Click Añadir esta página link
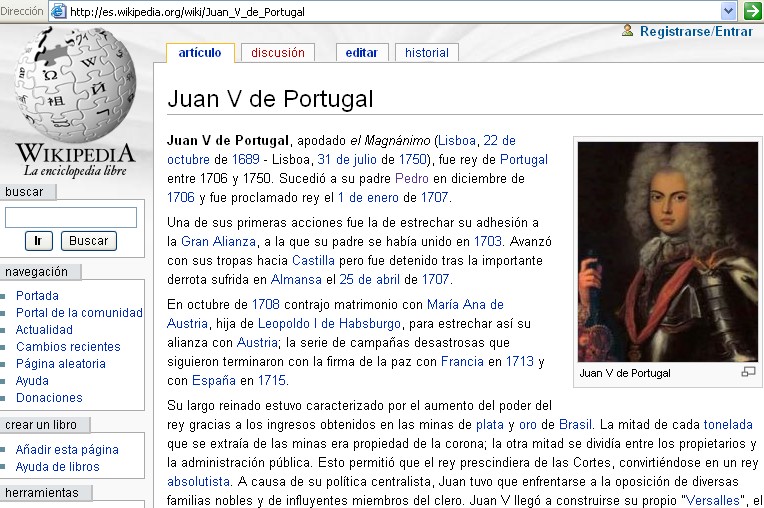The image size is (764, 508). coord(67,450)
